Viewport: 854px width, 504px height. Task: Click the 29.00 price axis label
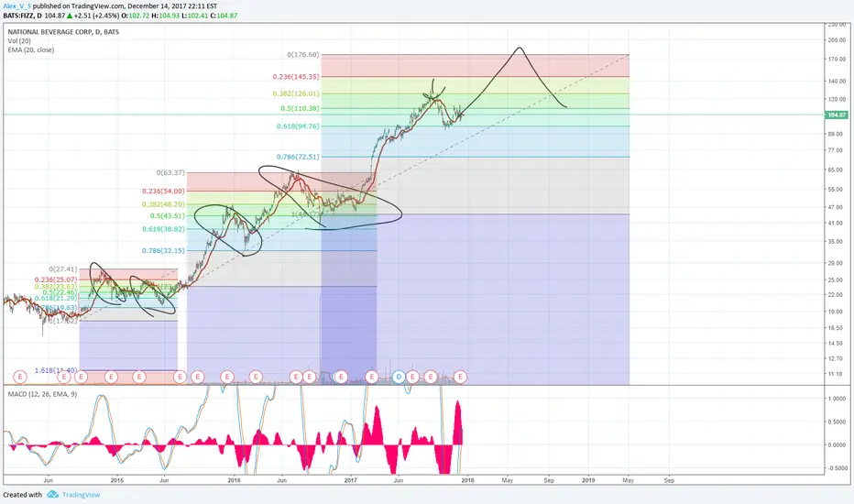(835, 263)
